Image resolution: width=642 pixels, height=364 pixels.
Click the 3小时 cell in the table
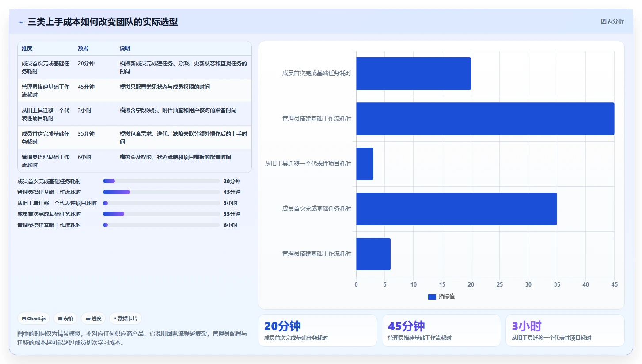[x=84, y=110]
